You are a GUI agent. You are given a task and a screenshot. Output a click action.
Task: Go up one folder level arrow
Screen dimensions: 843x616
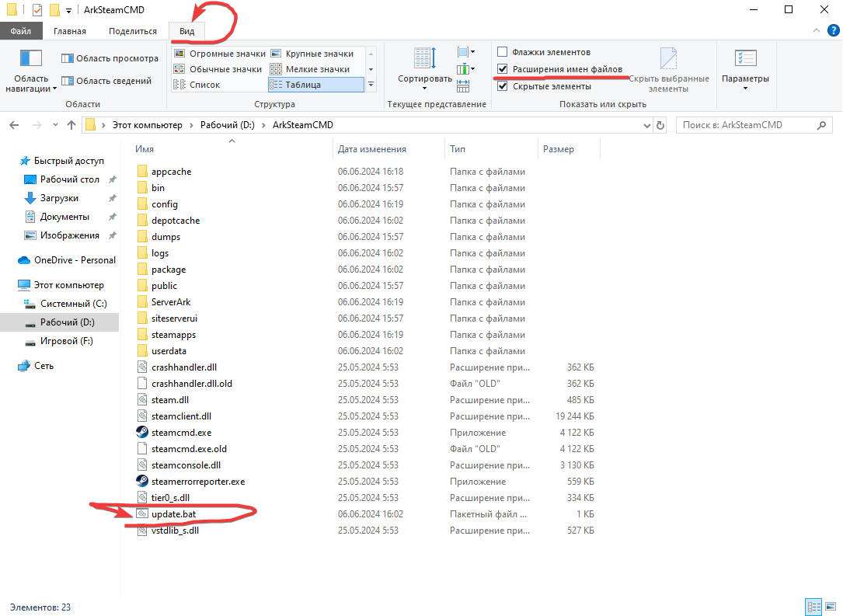click(71, 125)
